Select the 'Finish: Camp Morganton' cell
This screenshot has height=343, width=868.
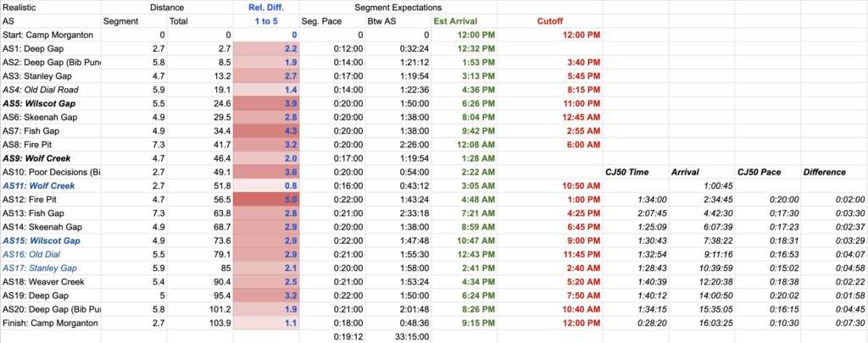[x=50, y=323]
